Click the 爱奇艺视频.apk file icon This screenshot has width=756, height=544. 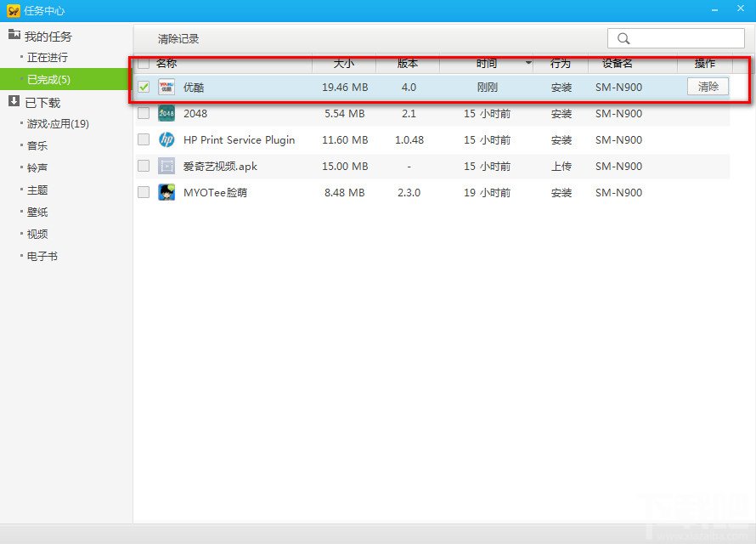pyautogui.click(x=166, y=167)
